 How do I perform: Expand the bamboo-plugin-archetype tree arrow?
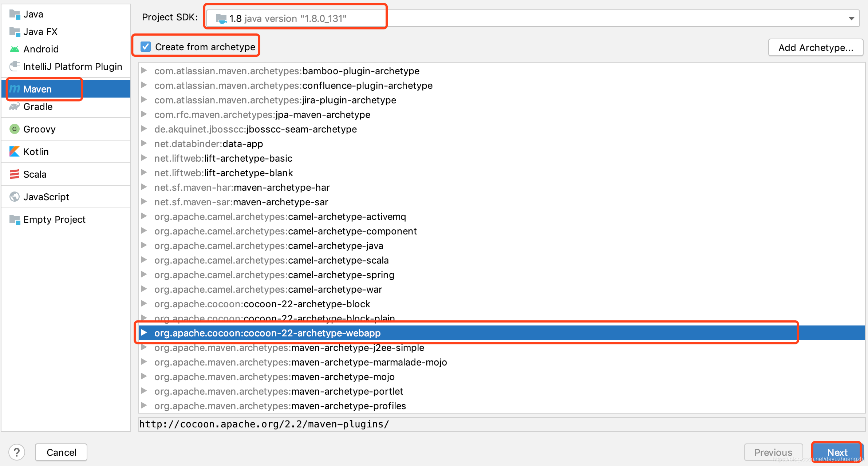pos(144,70)
